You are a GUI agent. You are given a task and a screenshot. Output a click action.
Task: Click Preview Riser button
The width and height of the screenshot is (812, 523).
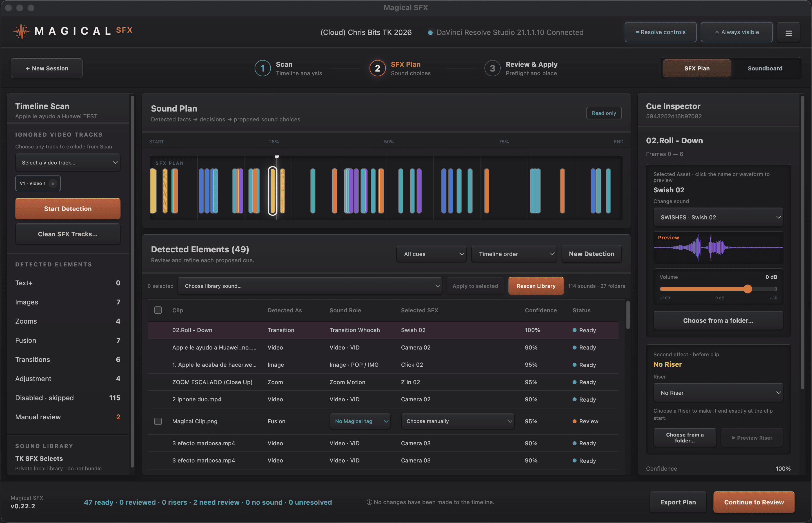pyautogui.click(x=751, y=437)
